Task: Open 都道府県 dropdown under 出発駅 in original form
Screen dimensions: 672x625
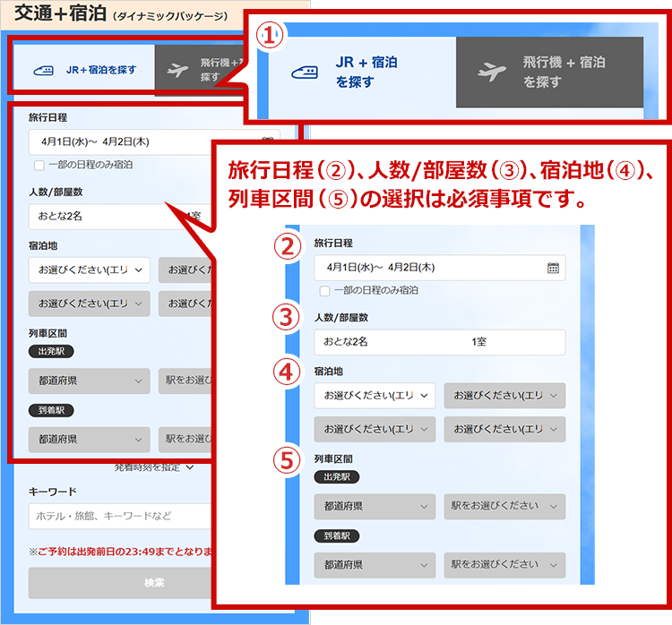Action: point(89,381)
